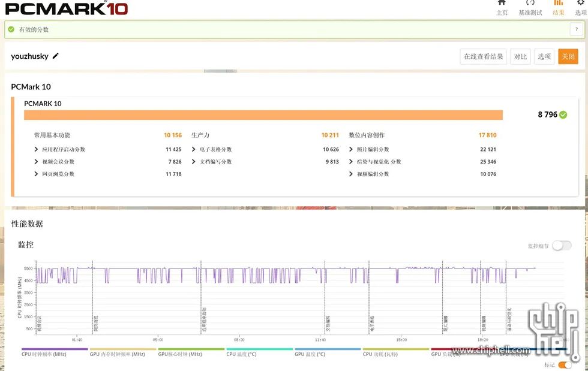Screen dimensions: 588x371
Task: Click the orange PCMARK 10 score bar
Action: point(263,115)
